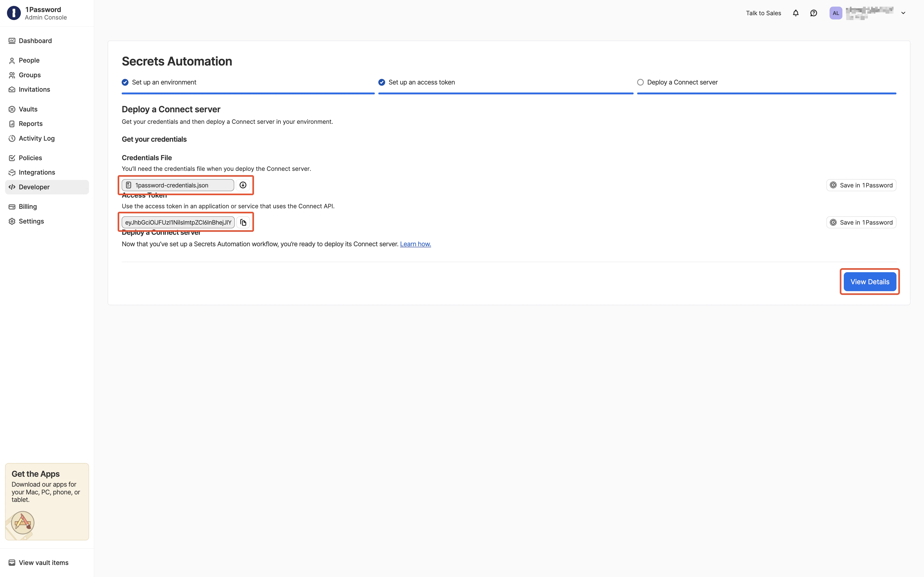The width and height of the screenshot is (924, 577).
Task: Click the AL account avatar
Action: click(x=836, y=13)
